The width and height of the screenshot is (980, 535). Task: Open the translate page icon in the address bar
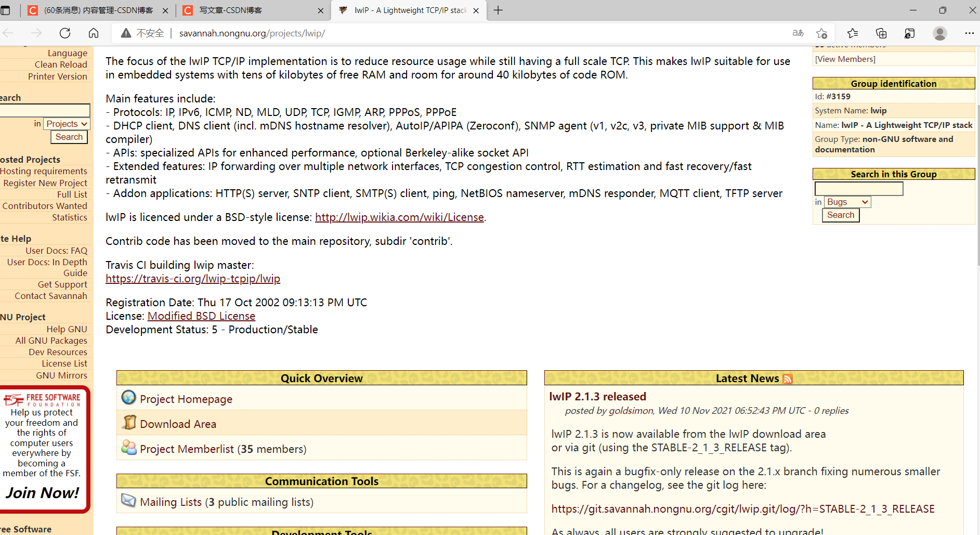[x=798, y=33]
